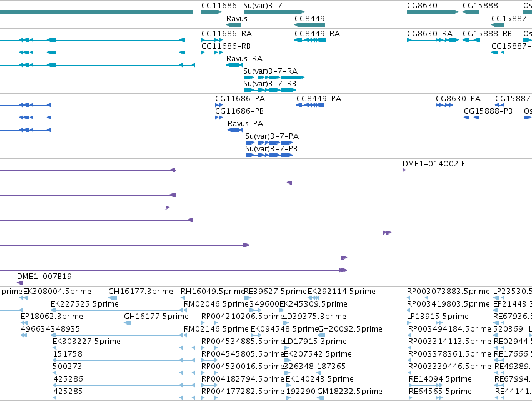Select the RM02046.5prime EST label
Screen dimensions: 532x401
pyautogui.click(x=216, y=304)
